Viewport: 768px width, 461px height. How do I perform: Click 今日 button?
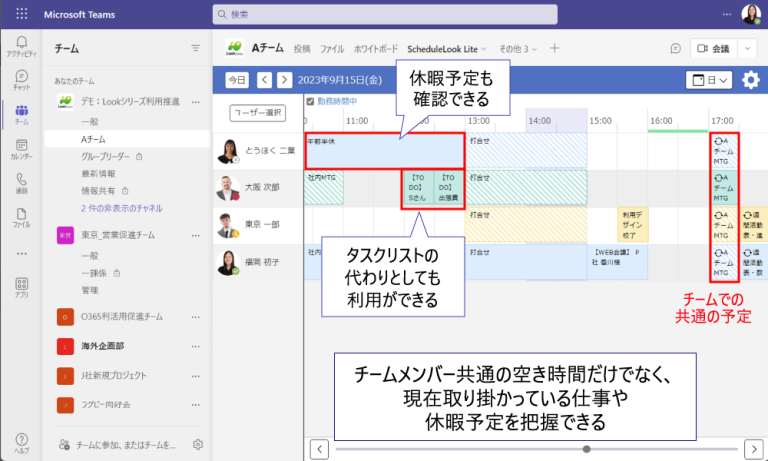(237, 80)
